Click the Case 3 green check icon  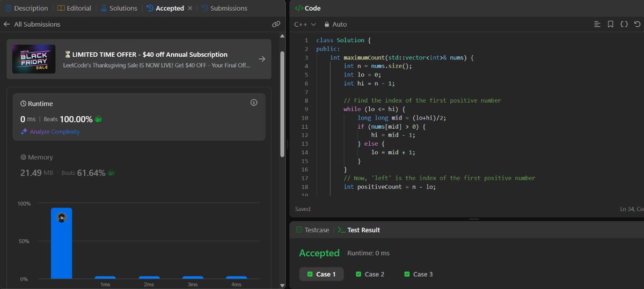407,274
